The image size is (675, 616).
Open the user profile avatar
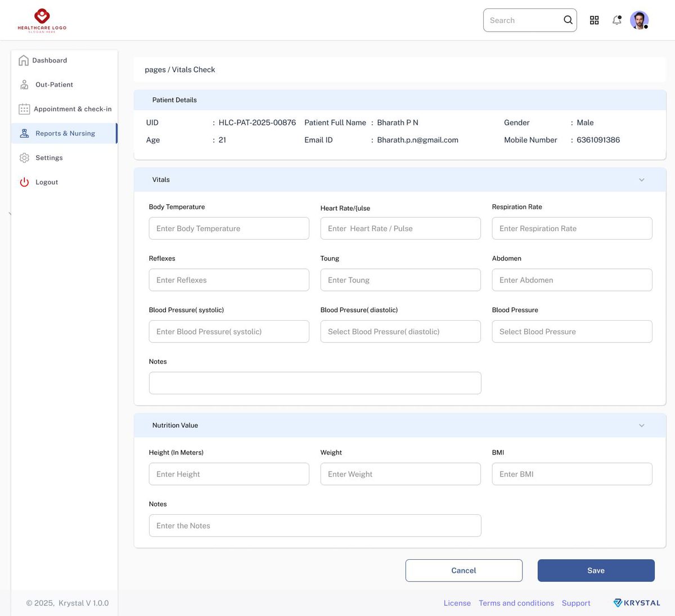639,20
